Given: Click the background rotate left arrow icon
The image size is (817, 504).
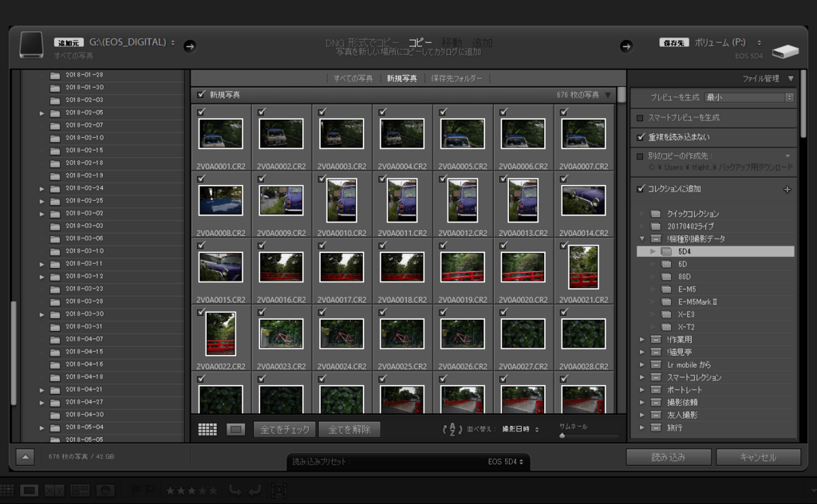Looking at the screenshot, I should click(235, 490).
